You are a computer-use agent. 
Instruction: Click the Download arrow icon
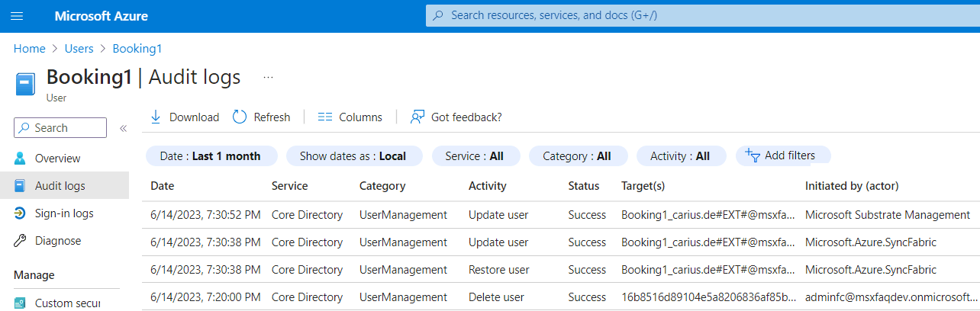coord(156,117)
